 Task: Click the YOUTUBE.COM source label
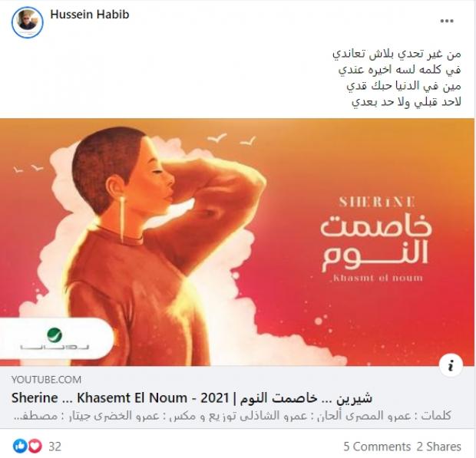pos(46,380)
